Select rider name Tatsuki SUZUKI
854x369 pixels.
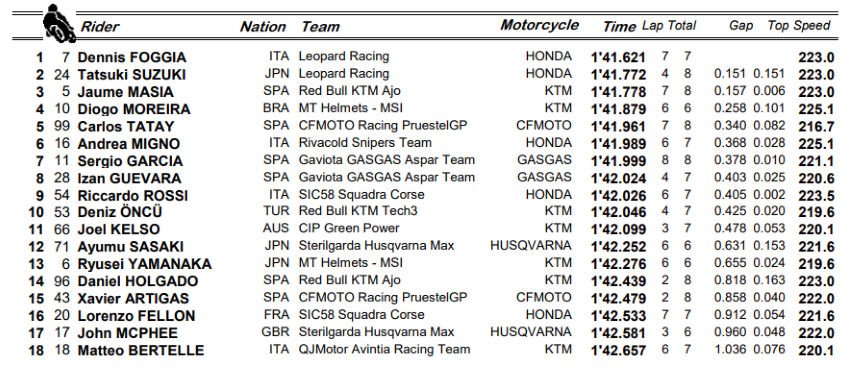coord(131,75)
